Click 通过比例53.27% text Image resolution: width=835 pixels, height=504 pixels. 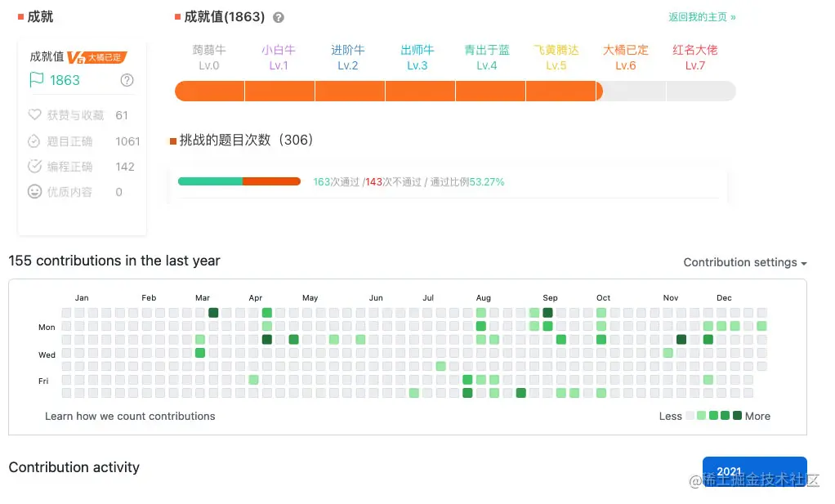click(x=467, y=182)
